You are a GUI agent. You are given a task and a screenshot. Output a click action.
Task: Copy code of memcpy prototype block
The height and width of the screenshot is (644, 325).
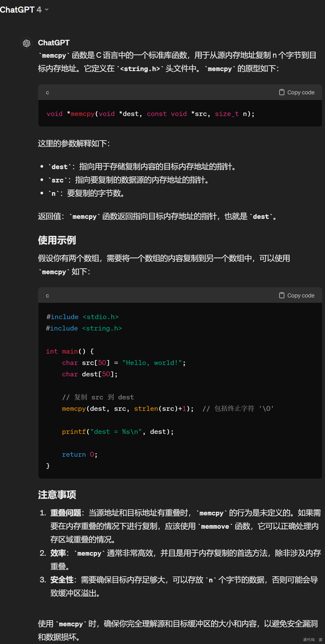(297, 92)
